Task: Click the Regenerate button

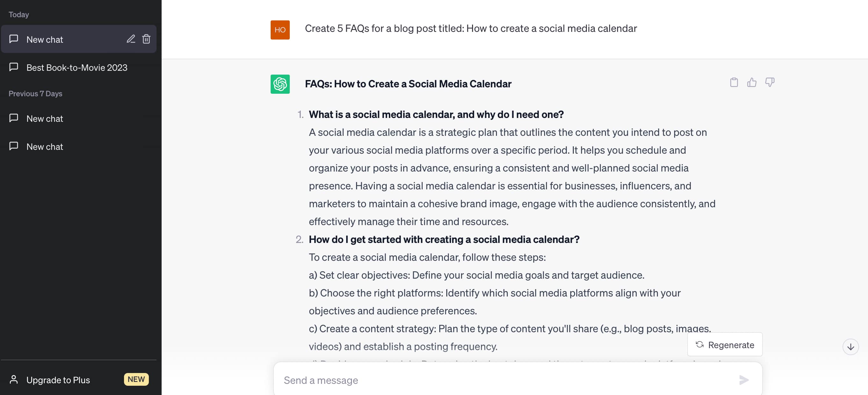Action: pyautogui.click(x=725, y=345)
